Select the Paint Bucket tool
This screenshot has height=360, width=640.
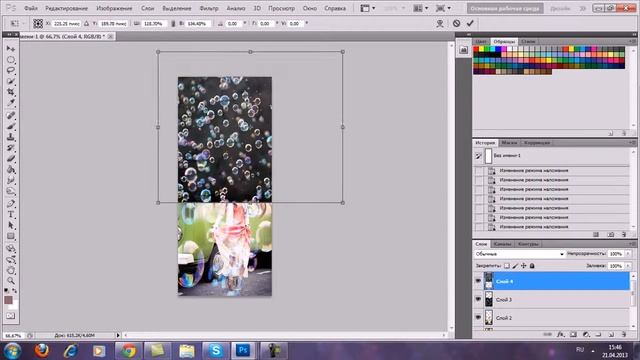(11, 170)
